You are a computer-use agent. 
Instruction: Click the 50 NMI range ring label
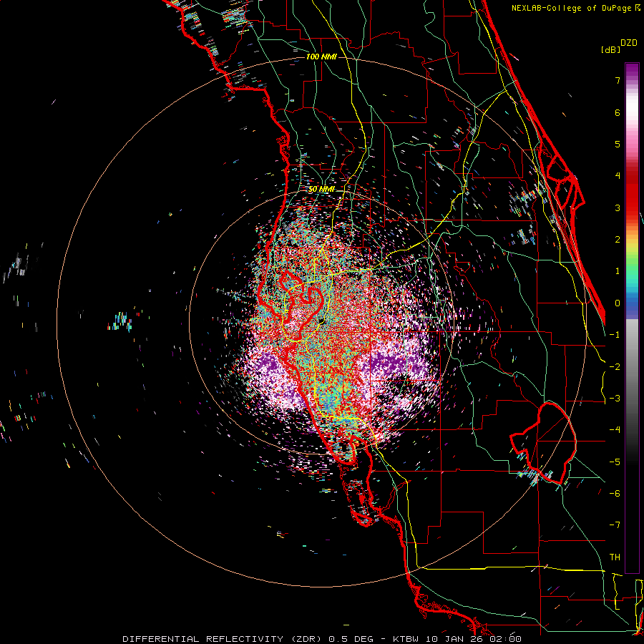click(321, 190)
